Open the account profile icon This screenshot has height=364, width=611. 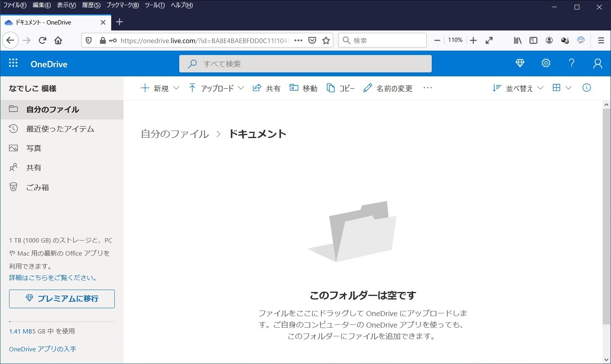[x=598, y=63]
